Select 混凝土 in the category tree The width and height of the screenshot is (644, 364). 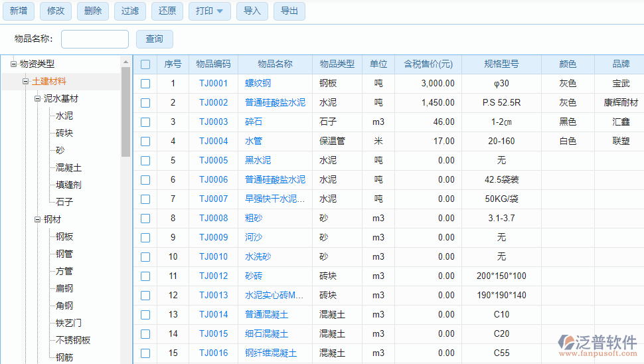pos(69,168)
